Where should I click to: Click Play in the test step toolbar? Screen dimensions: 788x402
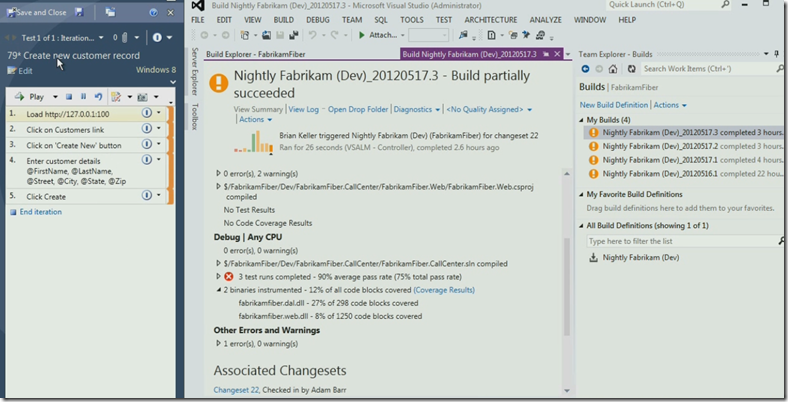coord(30,96)
